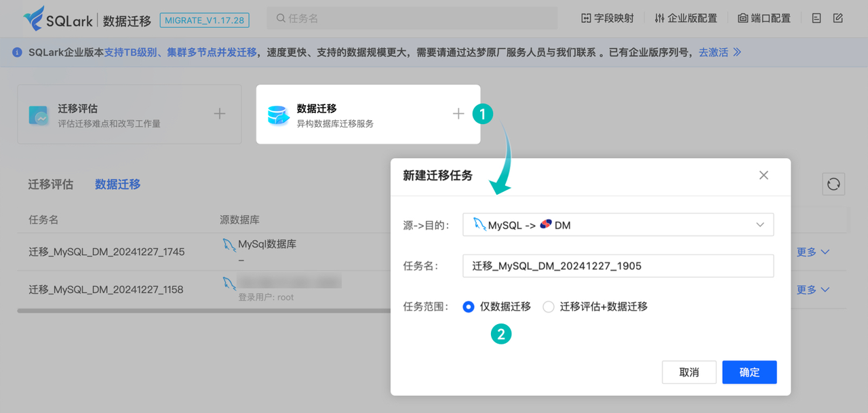Open the 字段映射 field mapping tool
Image resolution: width=868 pixels, height=413 pixels.
[607, 18]
